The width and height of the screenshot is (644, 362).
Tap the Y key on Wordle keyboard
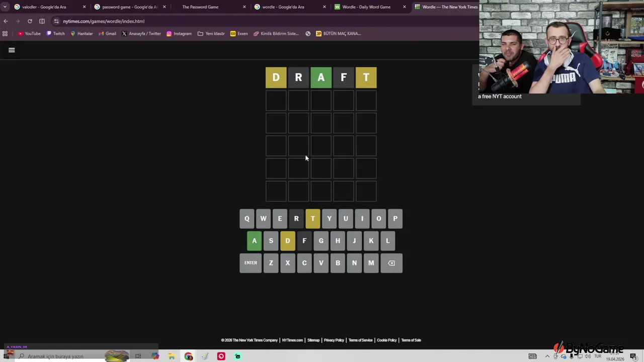click(x=329, y=219)
